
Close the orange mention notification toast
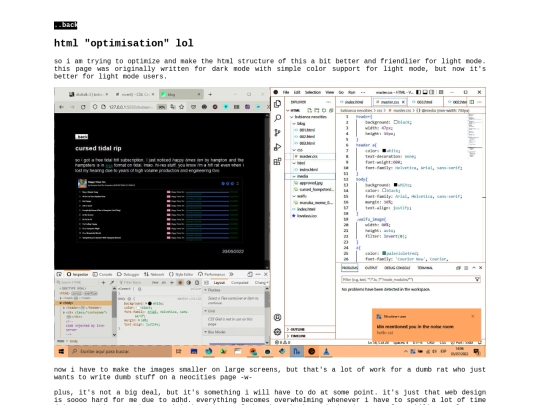click(x=472, y=316)
